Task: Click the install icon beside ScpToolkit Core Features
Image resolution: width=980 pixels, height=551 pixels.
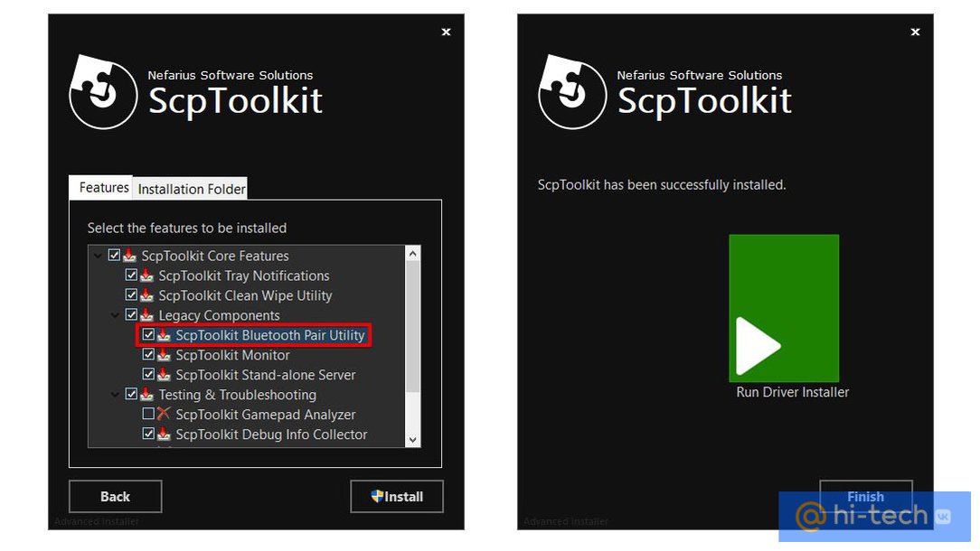Action: 129,256
